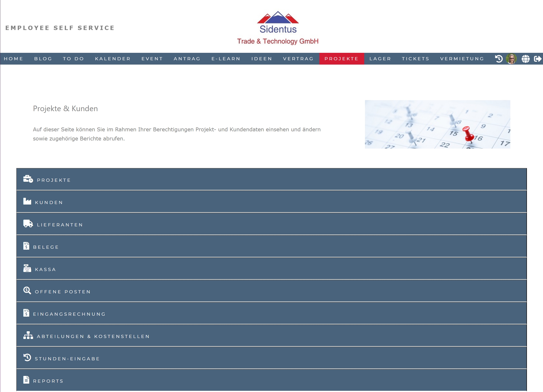Expand the Stunden-Eingabe section
Viewport: 543px width, 392px height.
tap(67, 359)
